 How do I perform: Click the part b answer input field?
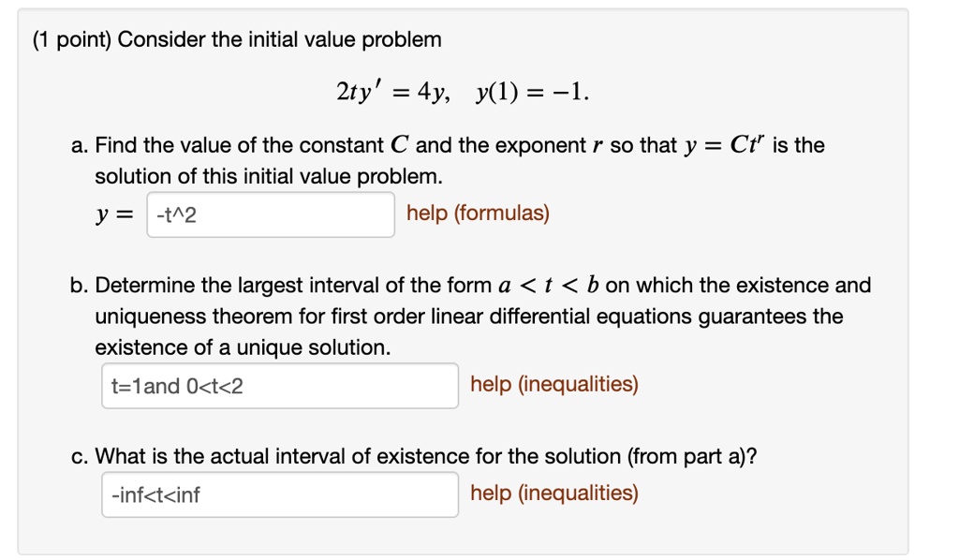pos(279,386)
